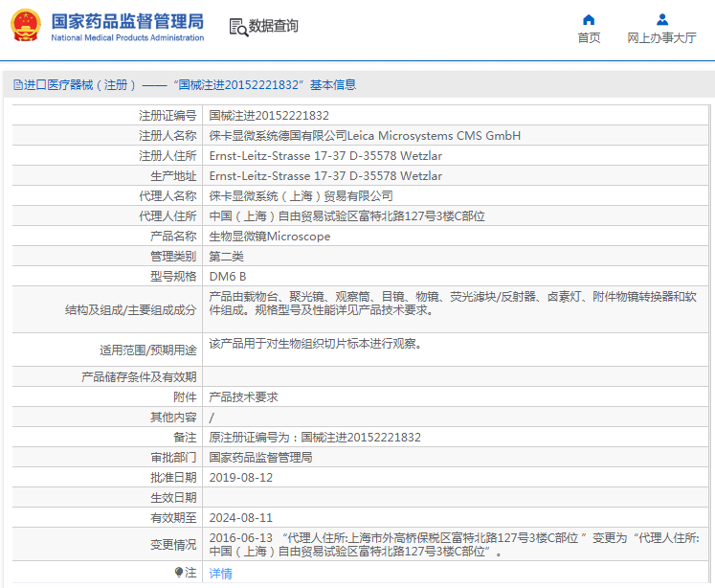The width and height of the screenshot is (715, 588).
Task: Click the 产品技术要求 attachment value
Action: 243,396
